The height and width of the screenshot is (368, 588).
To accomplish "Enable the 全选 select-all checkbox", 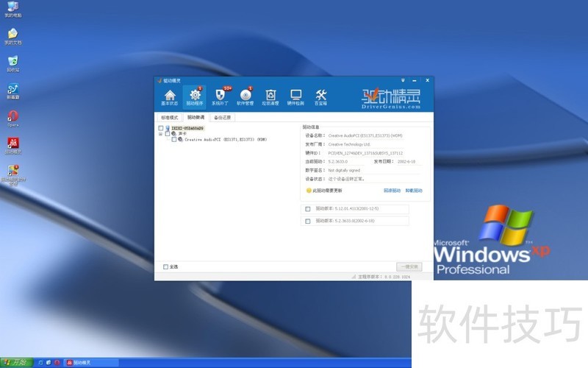I will click(x=165, y=266).
